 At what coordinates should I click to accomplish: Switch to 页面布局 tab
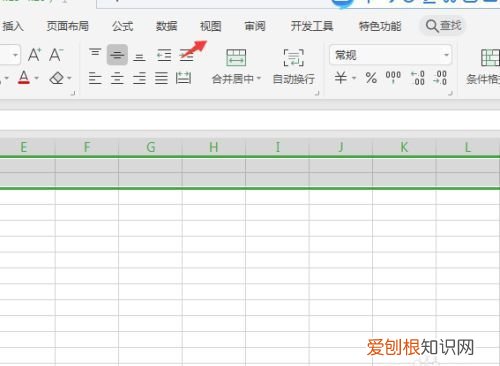[68, 26]
